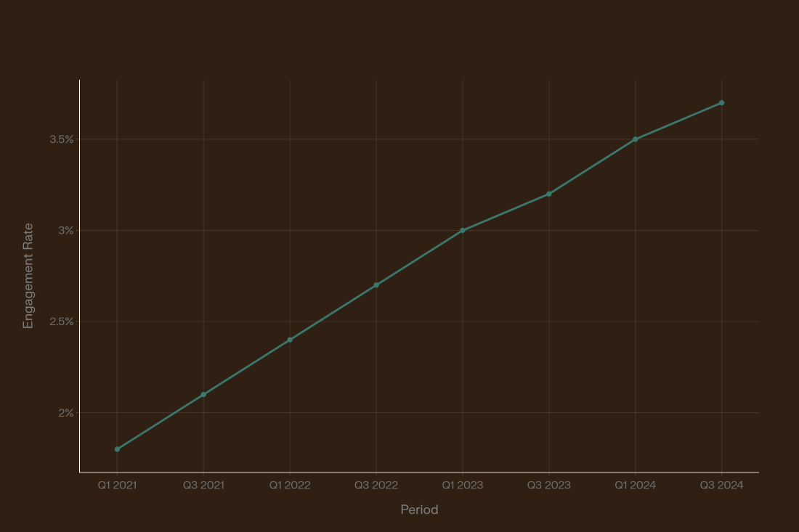
Task: Click the "Engagement Rate" y-axis title
Action: 28,276
